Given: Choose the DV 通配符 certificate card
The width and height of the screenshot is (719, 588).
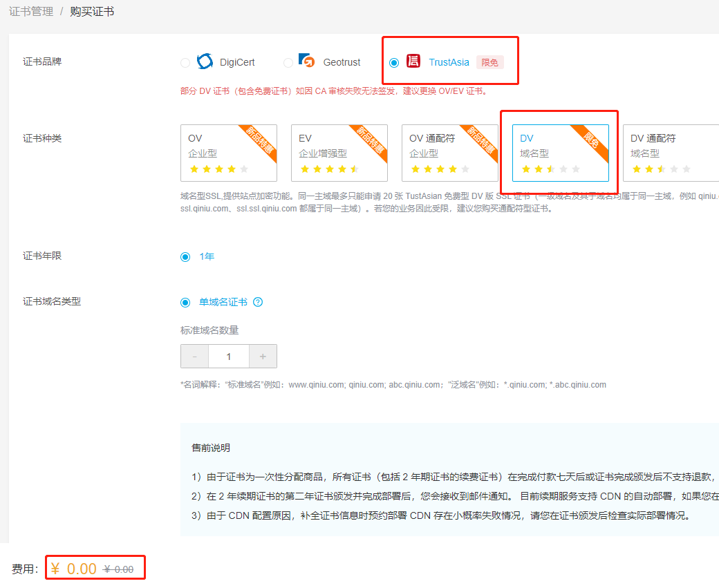Looking at the screenshot, I should click(x=671, y=153).
